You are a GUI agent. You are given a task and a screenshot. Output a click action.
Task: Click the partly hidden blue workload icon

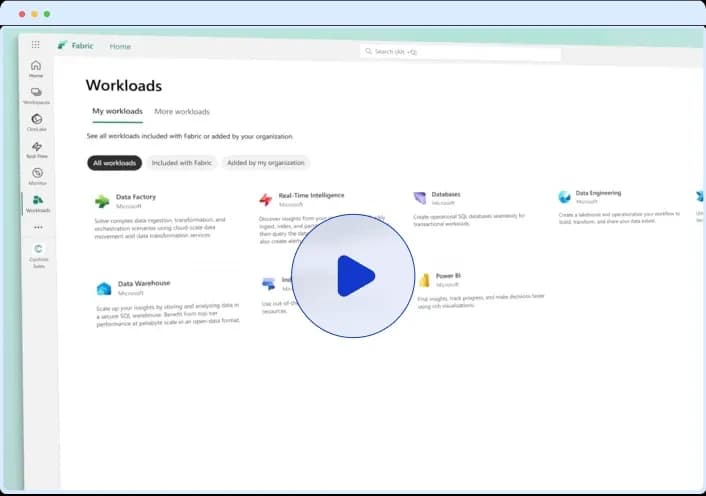(x=700, y=196)
